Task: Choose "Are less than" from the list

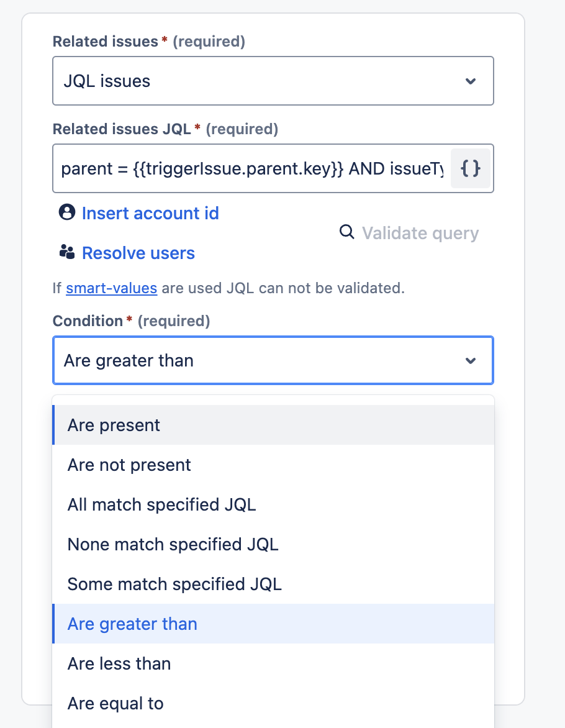Action: tap(119, 663)
